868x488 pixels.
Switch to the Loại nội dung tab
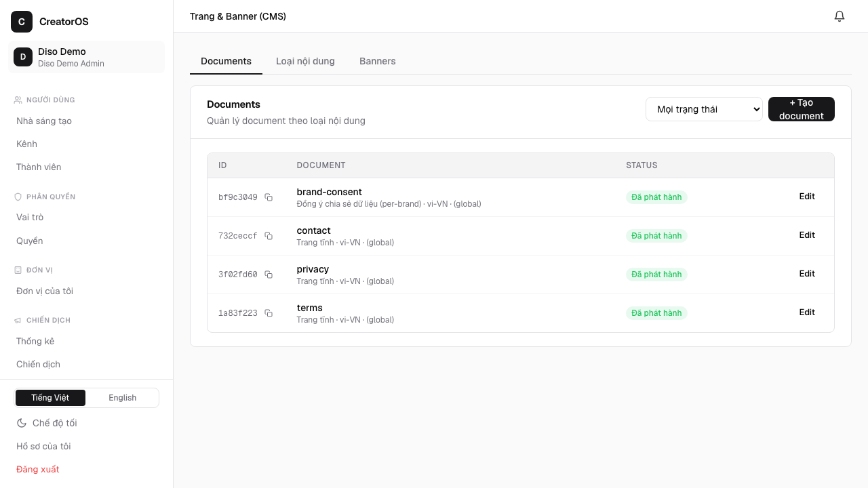coord(305,61)
